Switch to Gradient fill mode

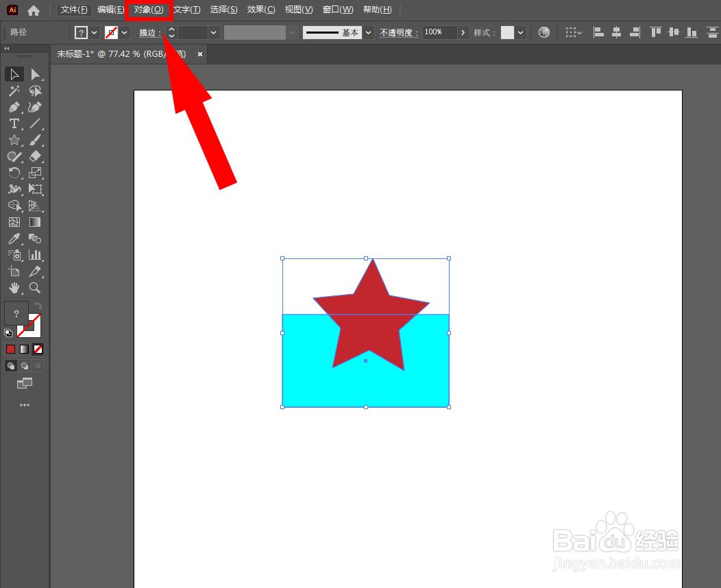[25, 350]
